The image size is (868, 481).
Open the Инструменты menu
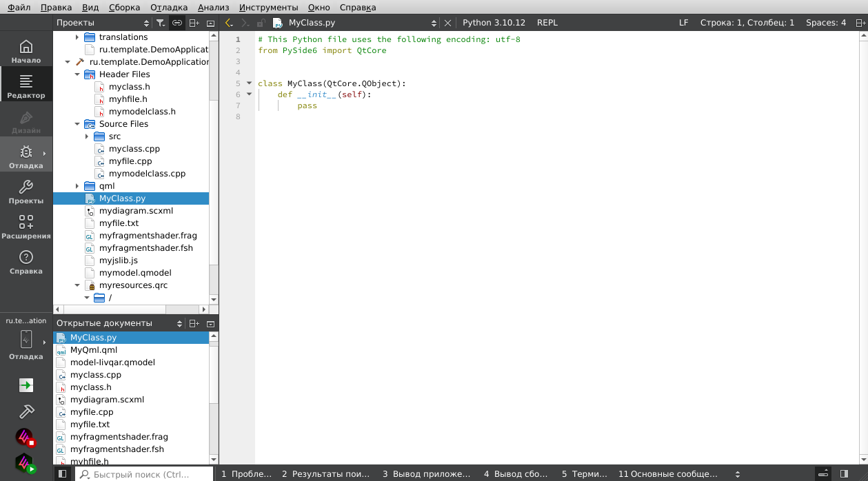(269, 8)
